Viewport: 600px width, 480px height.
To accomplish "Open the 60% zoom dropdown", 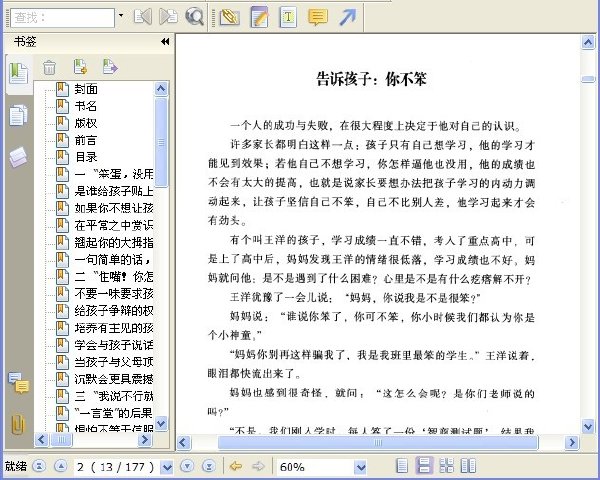I will coord(360,467).
